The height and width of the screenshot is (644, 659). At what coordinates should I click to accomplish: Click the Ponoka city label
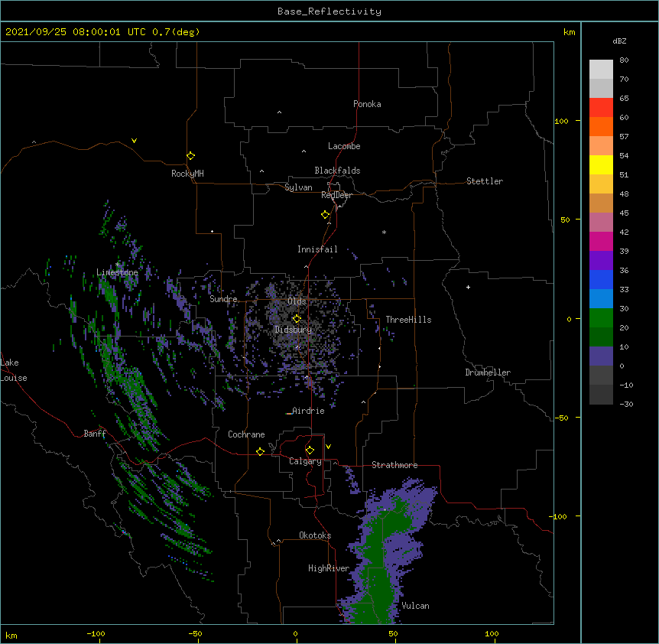tap(367, 104)
